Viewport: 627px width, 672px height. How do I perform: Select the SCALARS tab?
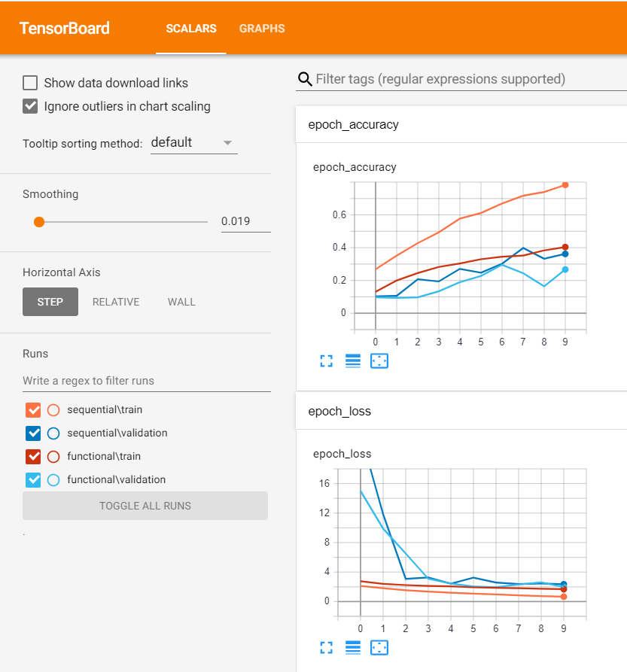click(x=190, y=29)
